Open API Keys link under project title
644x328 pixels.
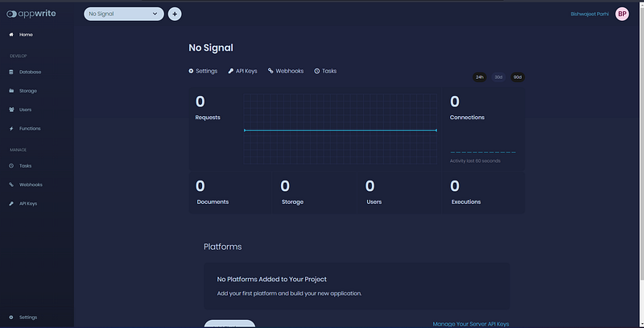coord(246,71)
